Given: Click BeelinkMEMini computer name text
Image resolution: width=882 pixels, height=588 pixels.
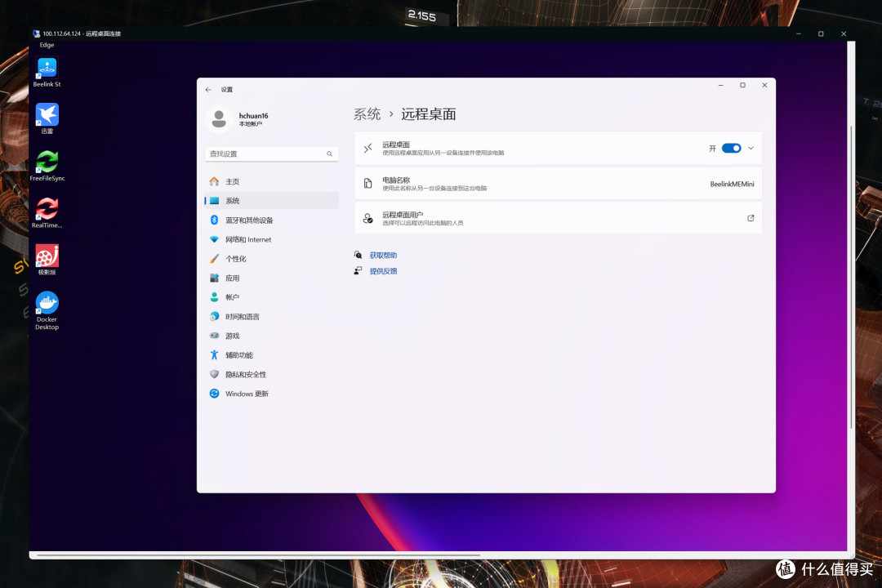Looking at the screenshot, I should pyautogui.click(x=732, y=184).
